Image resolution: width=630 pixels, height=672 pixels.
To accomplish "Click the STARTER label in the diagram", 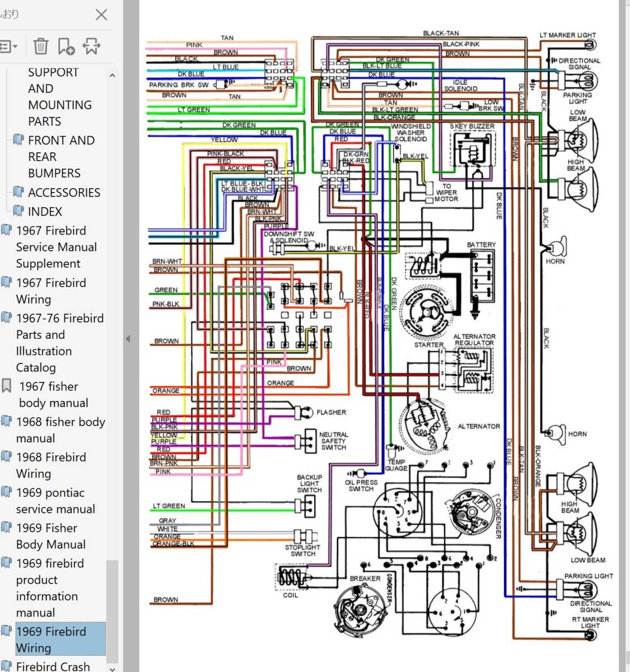I will [x=429, y=345].
